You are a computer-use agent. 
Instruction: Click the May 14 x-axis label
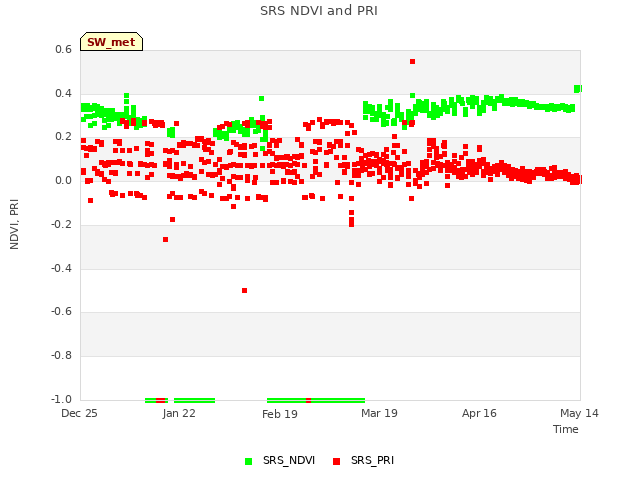click(579, 413)
